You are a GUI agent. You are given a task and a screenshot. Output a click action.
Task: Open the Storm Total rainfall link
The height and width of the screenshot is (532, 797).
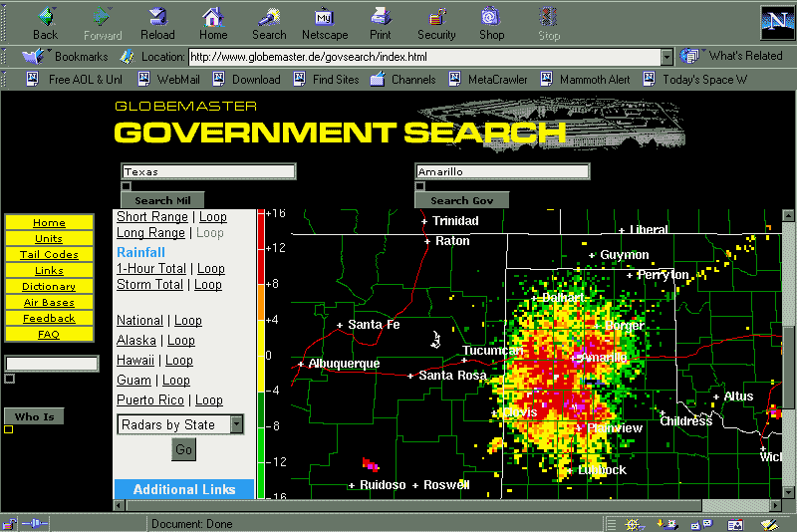149,285
